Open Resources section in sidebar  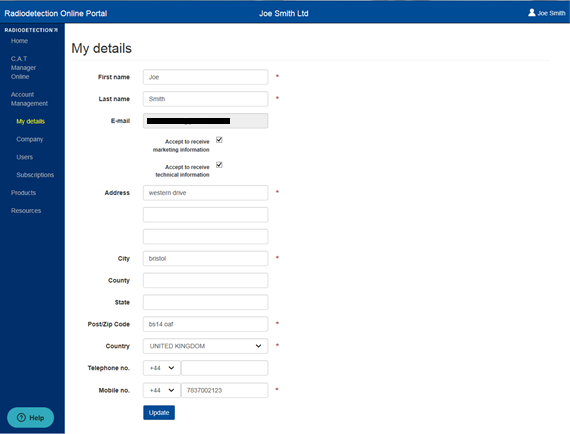click(x=26, y=210)
